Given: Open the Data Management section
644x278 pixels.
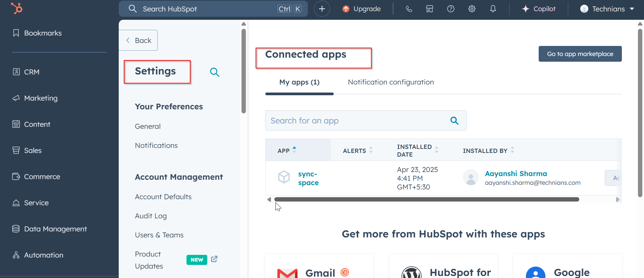Looking at the screenshot, I should pos(50,229).
